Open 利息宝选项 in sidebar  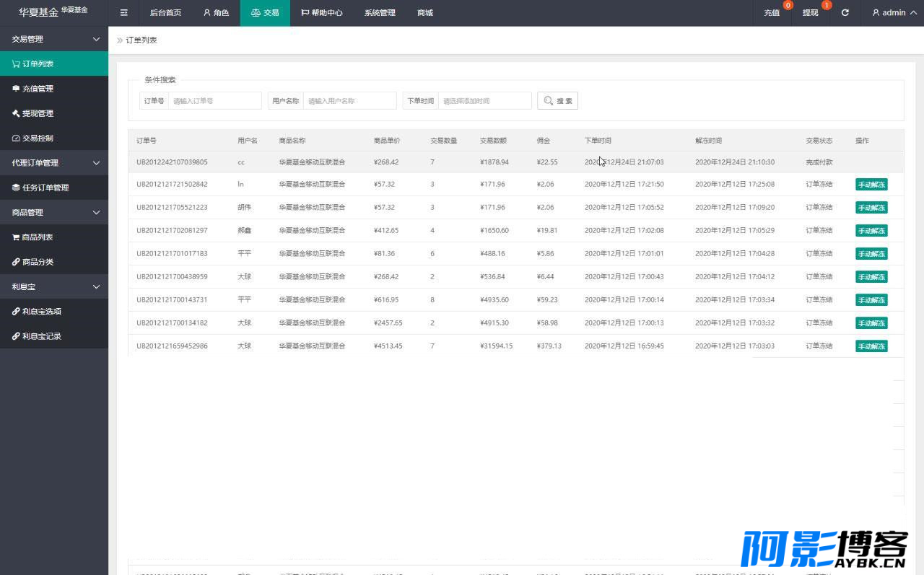pos(54,312)
